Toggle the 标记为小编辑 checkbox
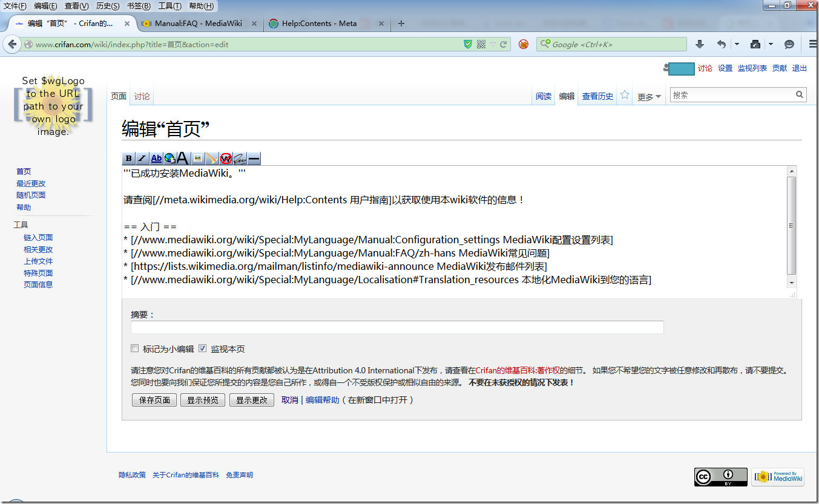The image size is (819, 504). [135, 349]
